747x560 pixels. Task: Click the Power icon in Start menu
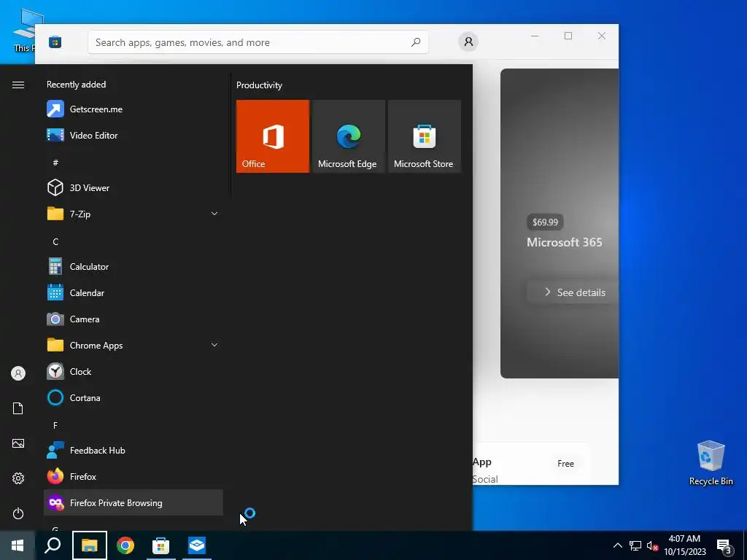(x=18, y=513)
